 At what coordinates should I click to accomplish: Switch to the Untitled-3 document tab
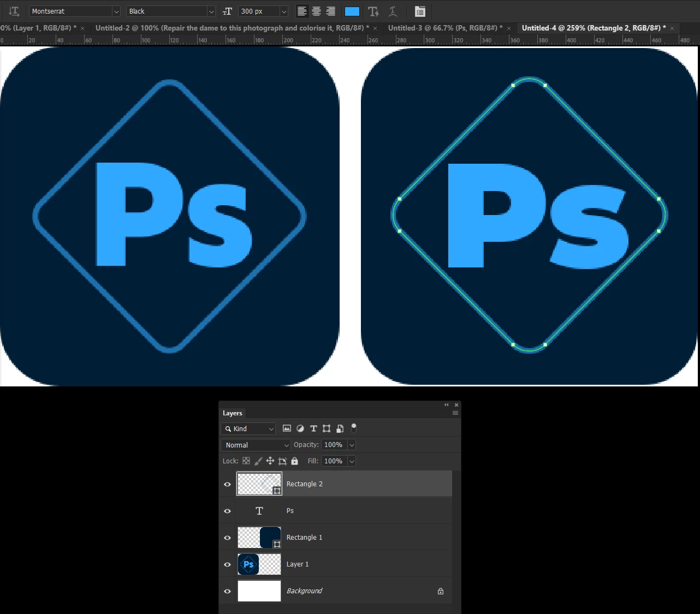coord(446,28)
